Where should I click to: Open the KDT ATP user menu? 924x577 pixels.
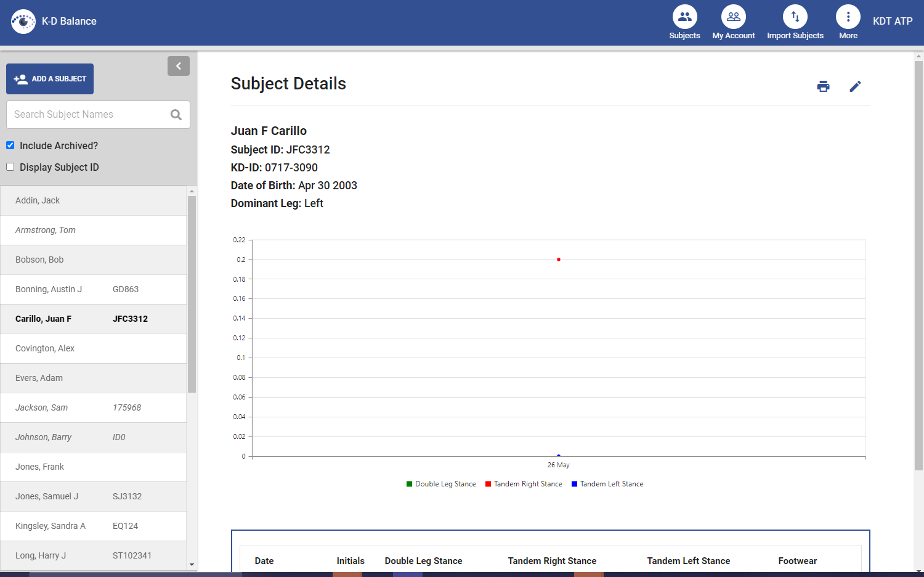(892, 21)
